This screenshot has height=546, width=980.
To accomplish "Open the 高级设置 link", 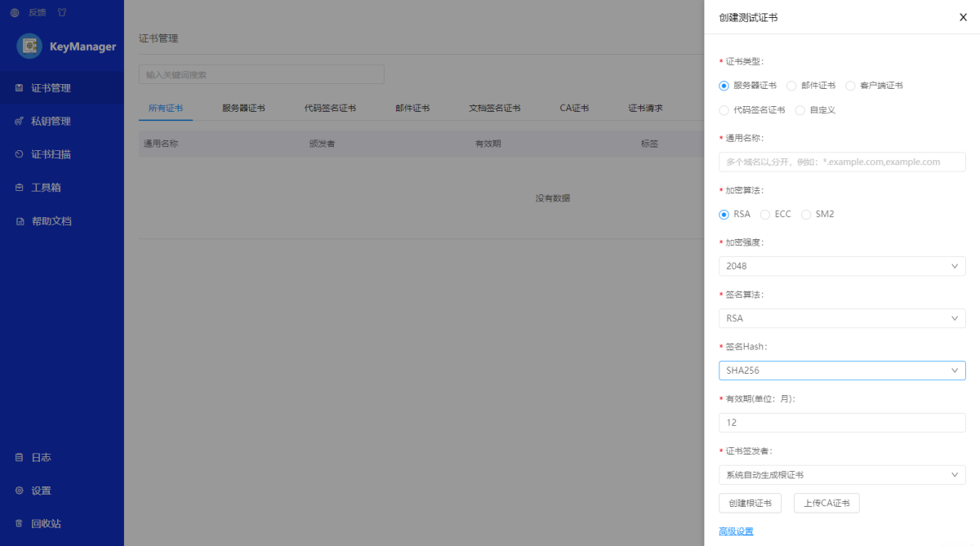I will click(736, 531).
